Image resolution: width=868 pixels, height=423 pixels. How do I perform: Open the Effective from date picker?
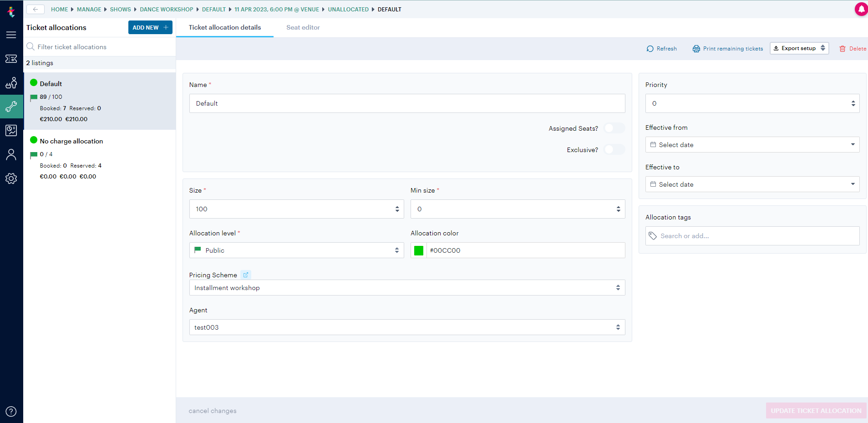click(751, 144)
